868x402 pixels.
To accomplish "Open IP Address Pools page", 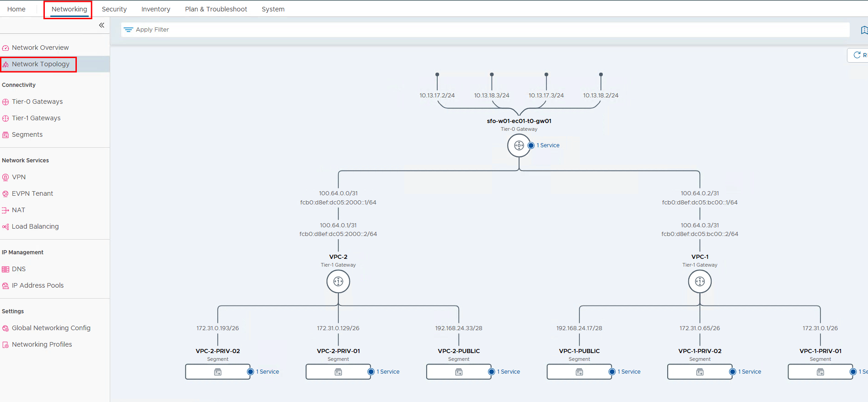I will point(38,285).
